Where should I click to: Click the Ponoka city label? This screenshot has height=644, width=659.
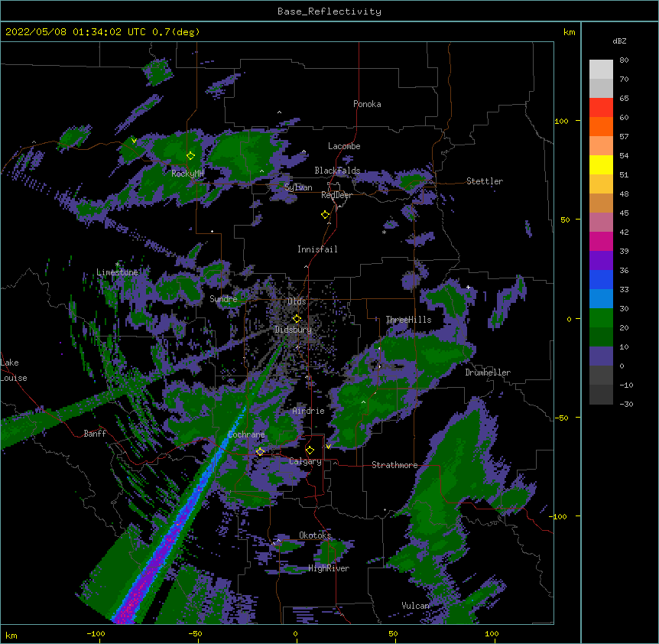tap(367, 104)
